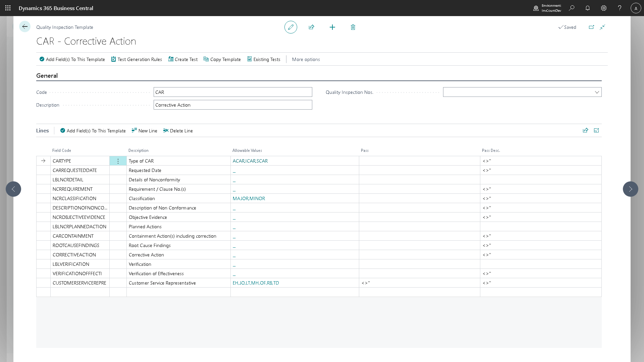Click the Objective Evidence description cell
This screenshot has height=362, width=644.
pos(178,217)
